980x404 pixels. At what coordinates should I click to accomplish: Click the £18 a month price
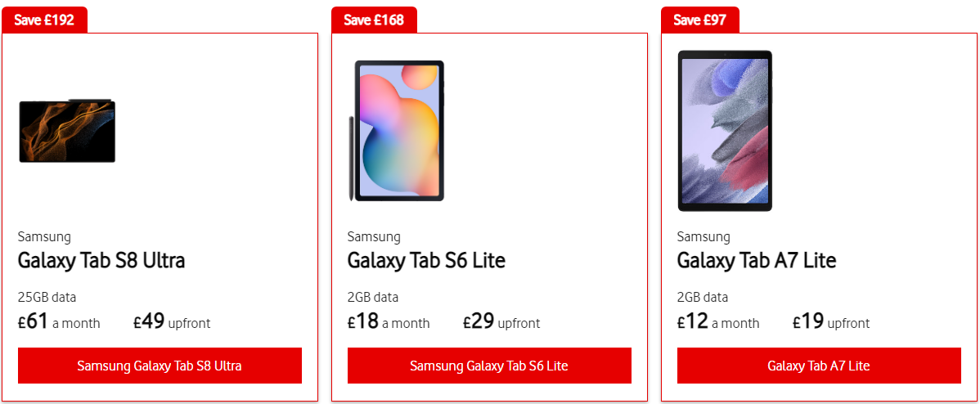[x=389, y=321]
